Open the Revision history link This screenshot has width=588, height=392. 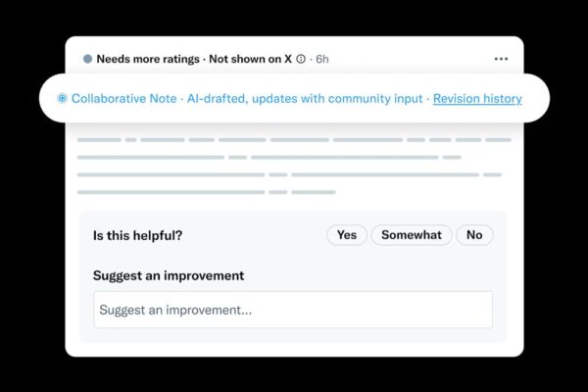477,99
